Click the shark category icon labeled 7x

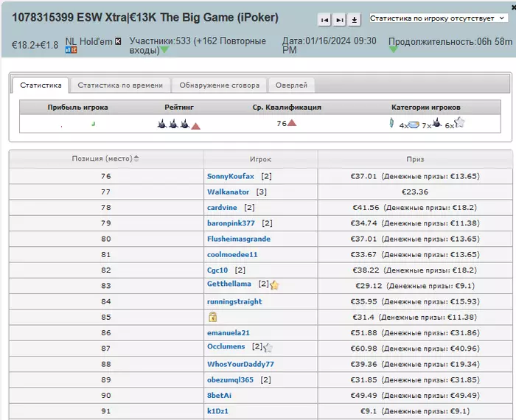[436, 122]
